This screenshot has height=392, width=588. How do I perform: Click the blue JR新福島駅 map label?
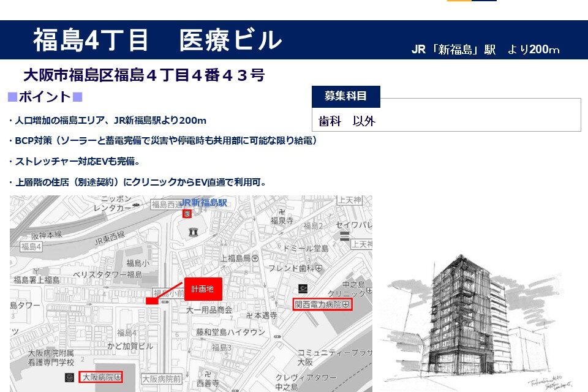click(x=203, y=203)
